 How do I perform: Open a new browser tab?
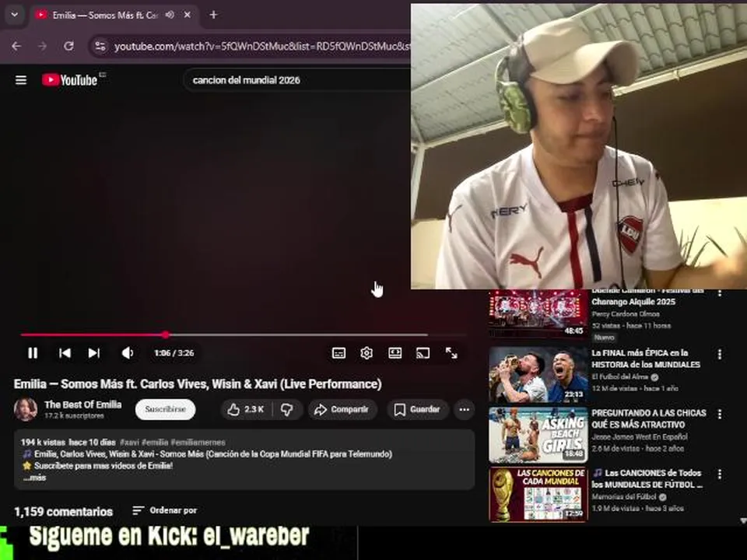[x=213, y=16]
